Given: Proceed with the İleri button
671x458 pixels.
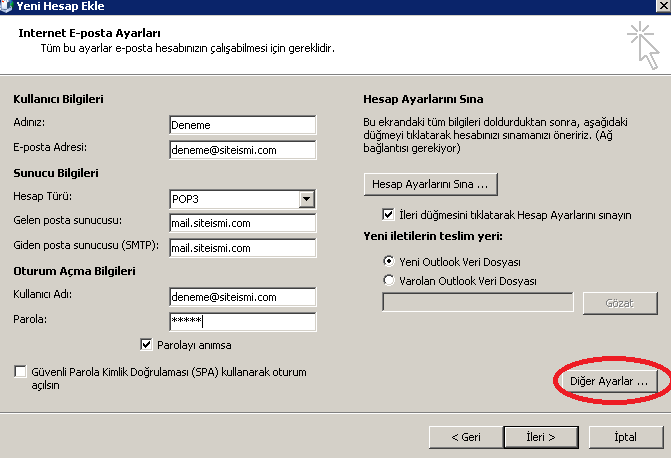Looking at the screenshot, I should (541, 437).
